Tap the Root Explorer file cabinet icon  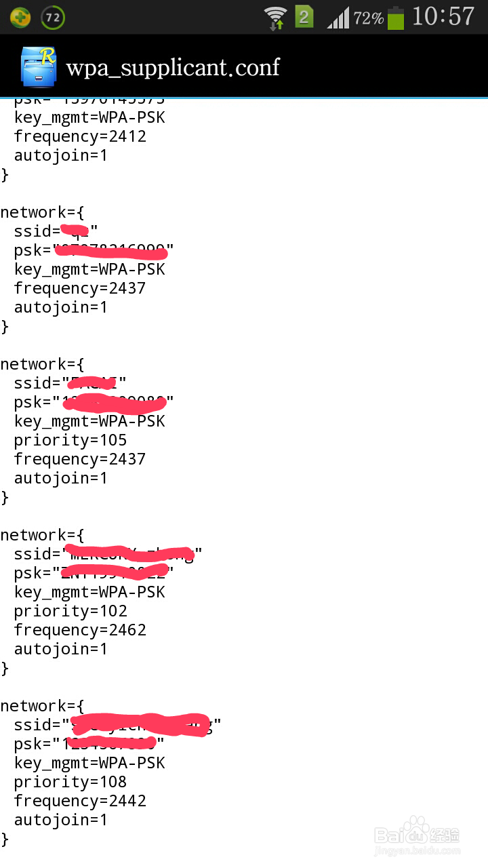click(38, 66)
